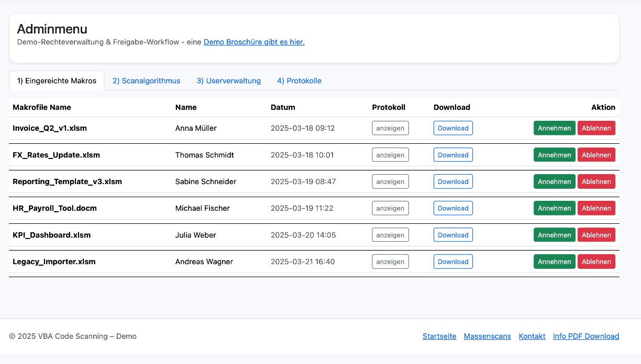Reject FX_Rates_Update.xlsm using Ablehnen

[x=596, y=155]
